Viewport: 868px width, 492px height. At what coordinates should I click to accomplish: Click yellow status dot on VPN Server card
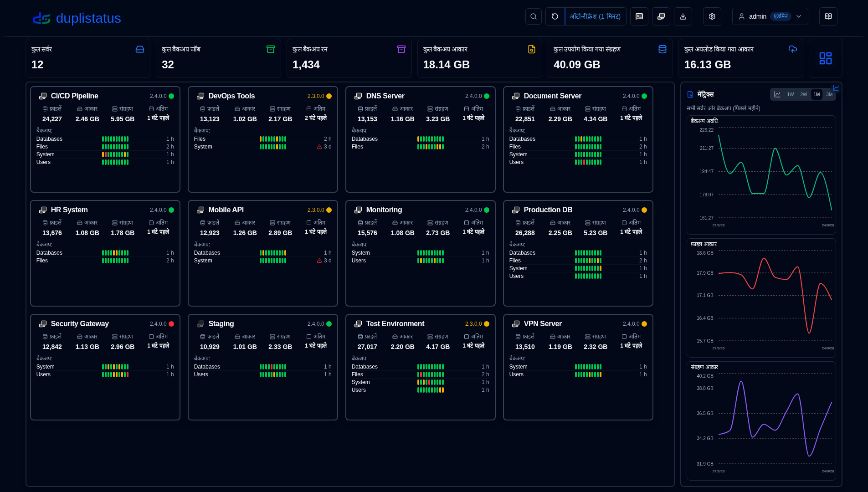(x=644, y=324)
